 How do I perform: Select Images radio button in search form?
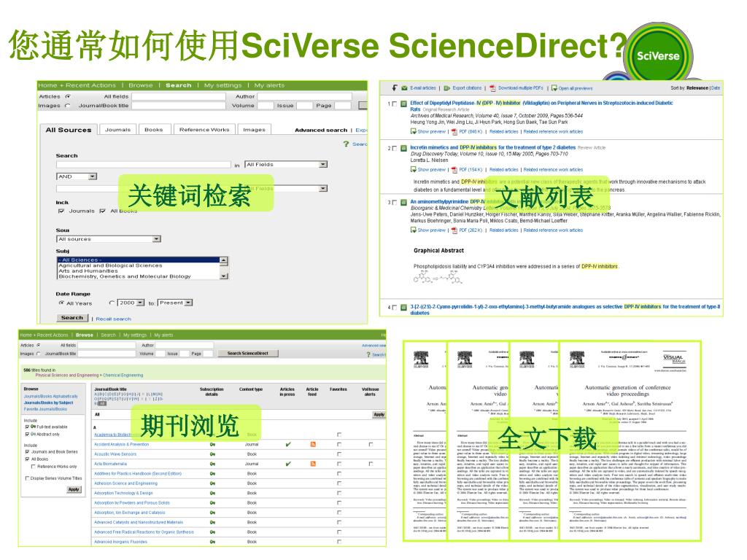[67, 106]
